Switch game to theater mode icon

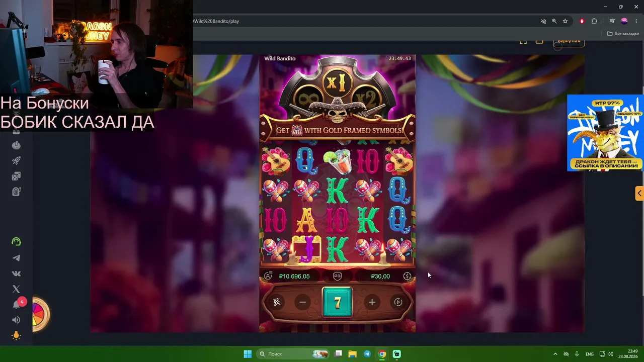coord(539,41)
